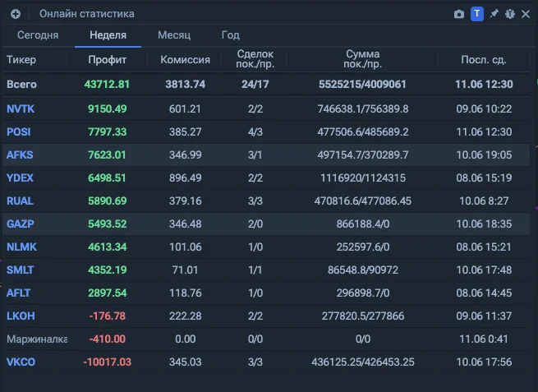The width and height of the screenshot is (538, 392).
Task: Click AFKS profit value 7623.01
Action: [107, 155]
